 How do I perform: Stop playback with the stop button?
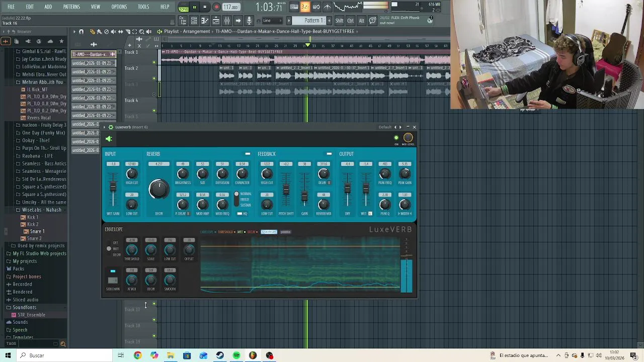pyautogui.click(x=205, y=7)
